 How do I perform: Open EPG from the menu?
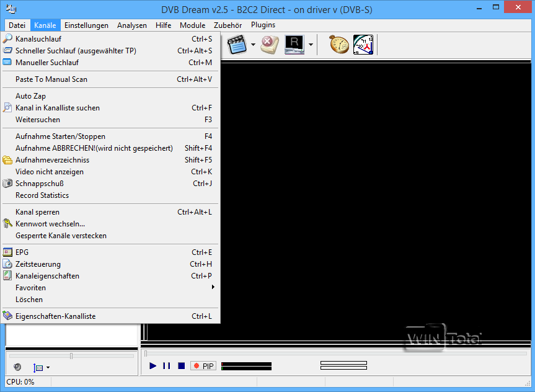pyautogui.click(x=110, y=252)
